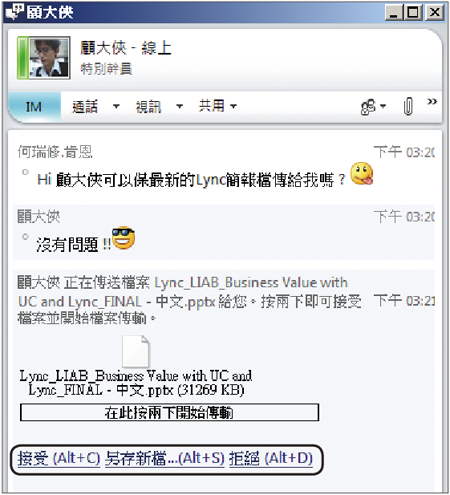Click the 在此按兩下開始傳輸 button
The width and height of the screenshot is (450, 495).
pyautogui.click(x=169, y=413)
